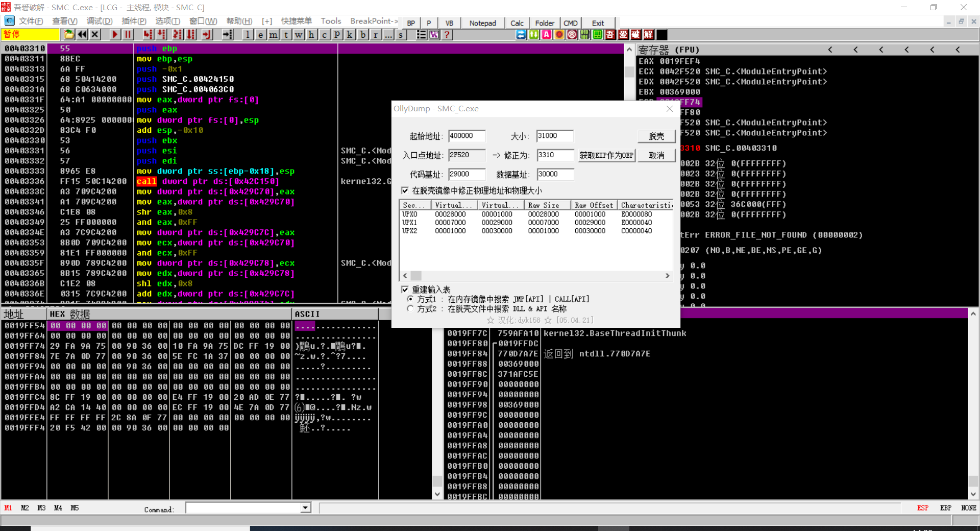The image size is (980, 531).
Task: Click the ESP option in bottom bar
Action: click(x=923, y=508)
